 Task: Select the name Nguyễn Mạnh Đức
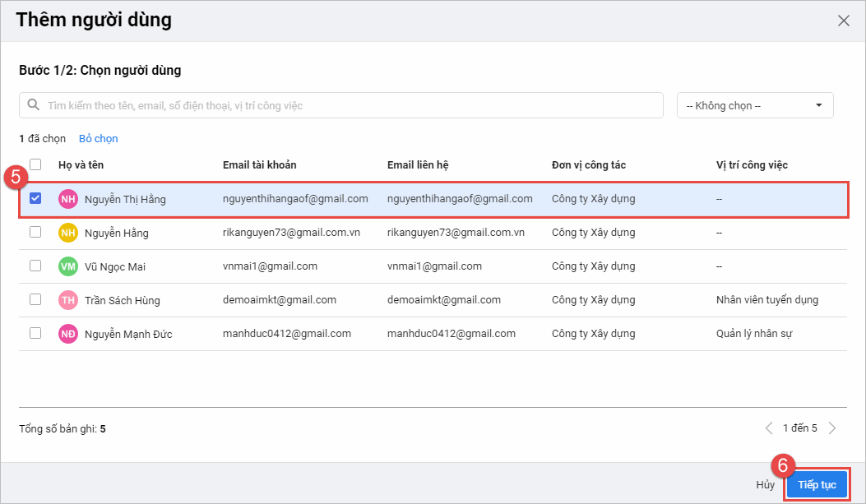128,334
